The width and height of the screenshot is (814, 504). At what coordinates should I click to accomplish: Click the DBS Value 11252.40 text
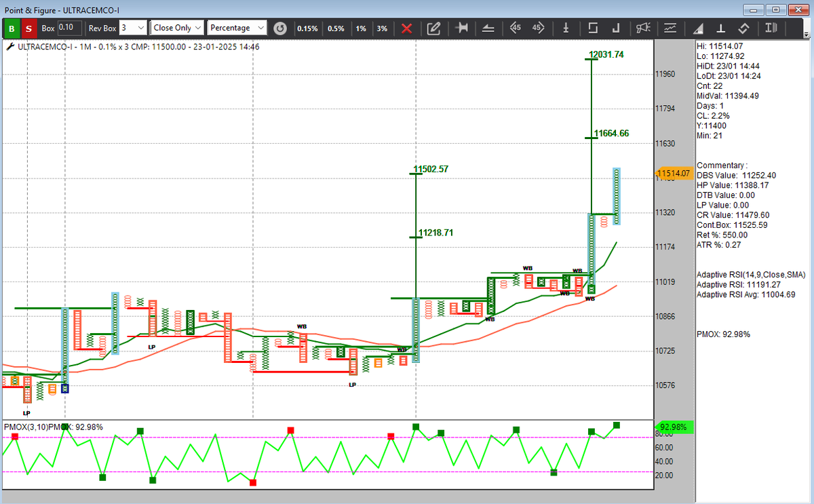[736, 175]
